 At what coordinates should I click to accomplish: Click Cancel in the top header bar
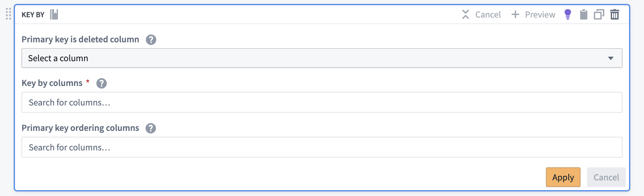point(488,15)
